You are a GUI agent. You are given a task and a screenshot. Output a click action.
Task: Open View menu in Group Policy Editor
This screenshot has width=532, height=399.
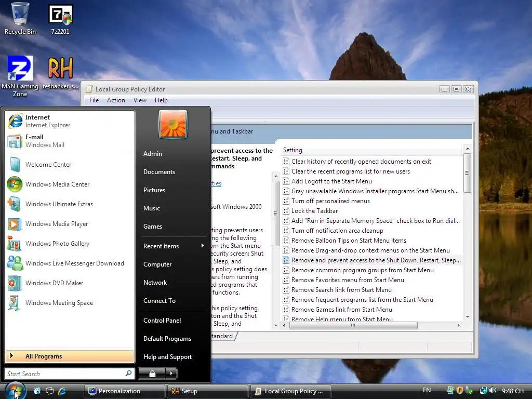pos(140,100)
